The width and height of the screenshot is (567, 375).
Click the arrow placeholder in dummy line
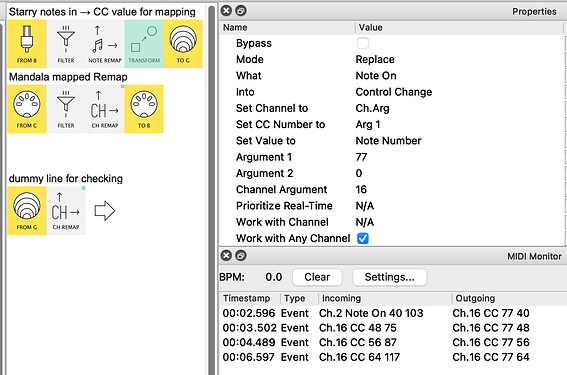[105, 210]
